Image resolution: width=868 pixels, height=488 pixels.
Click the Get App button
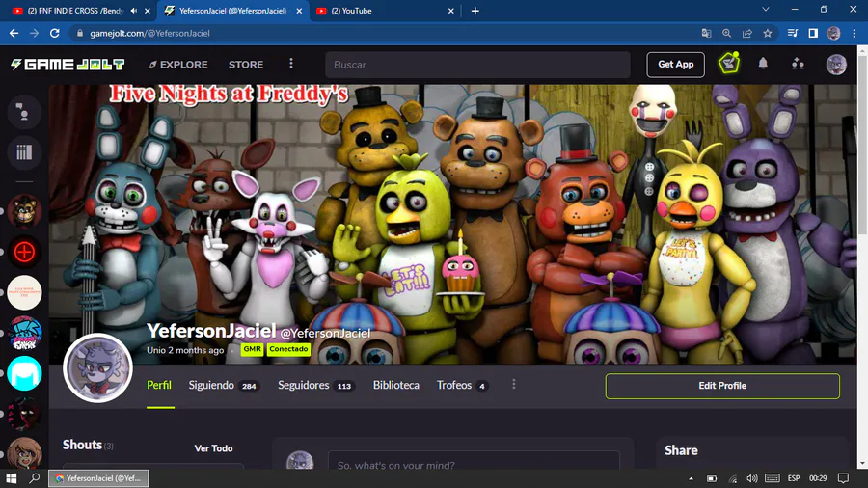pos(675,65)
